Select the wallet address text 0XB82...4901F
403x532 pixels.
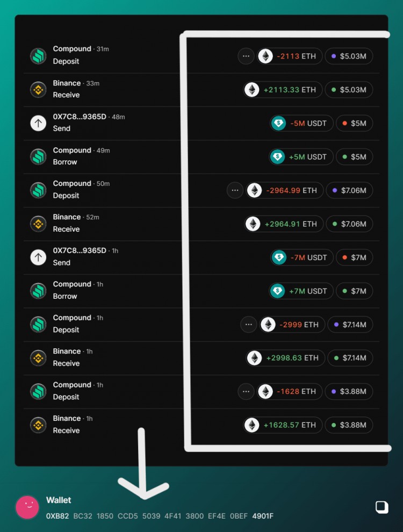160,516
